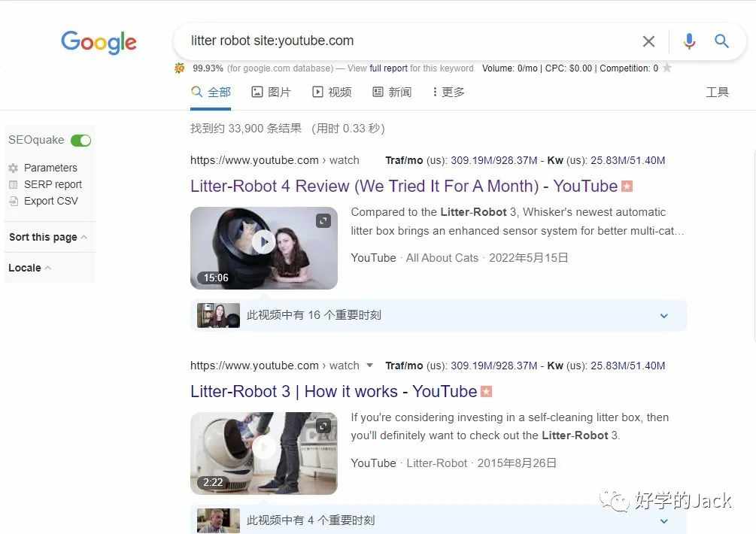This screenshot has height=534, width=756.
Task: Switch to the 新闻 (News) tab
Action: tap(392, 92)
